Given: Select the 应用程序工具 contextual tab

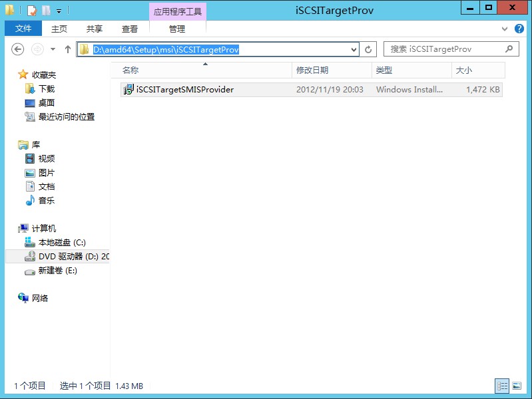Looking at the screenshot, I should 178,11.
